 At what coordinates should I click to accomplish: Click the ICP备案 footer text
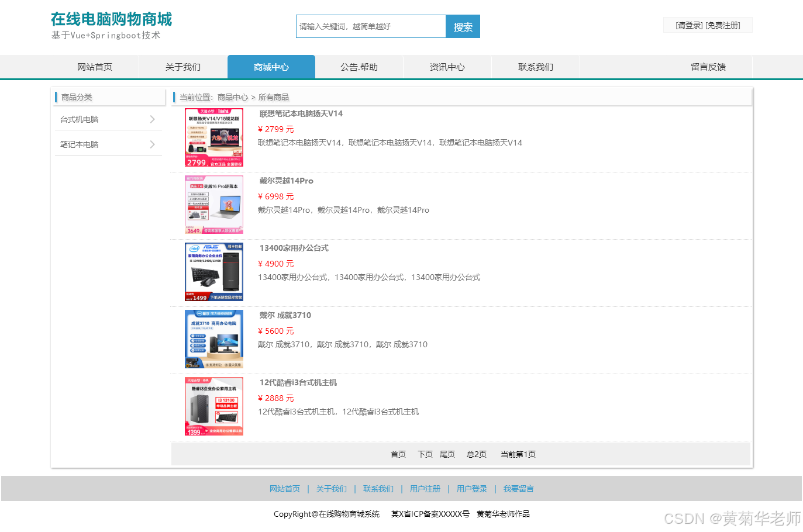point(430,514)
